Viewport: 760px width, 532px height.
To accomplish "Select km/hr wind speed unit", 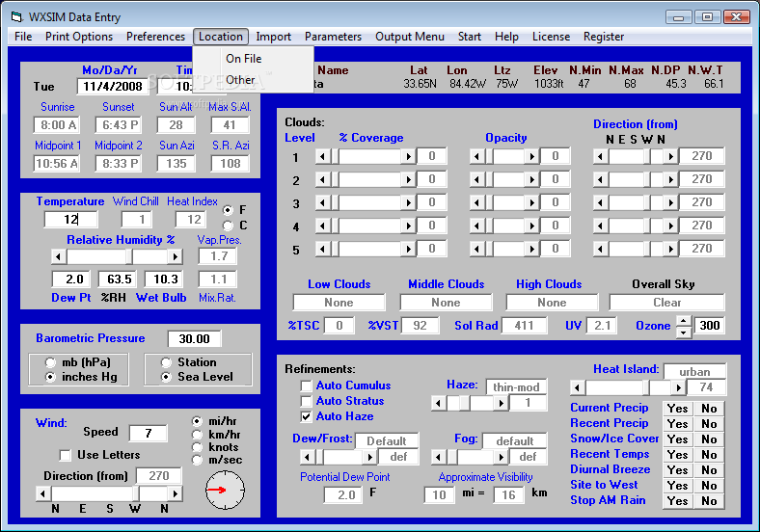I will [x=198, y=435].
